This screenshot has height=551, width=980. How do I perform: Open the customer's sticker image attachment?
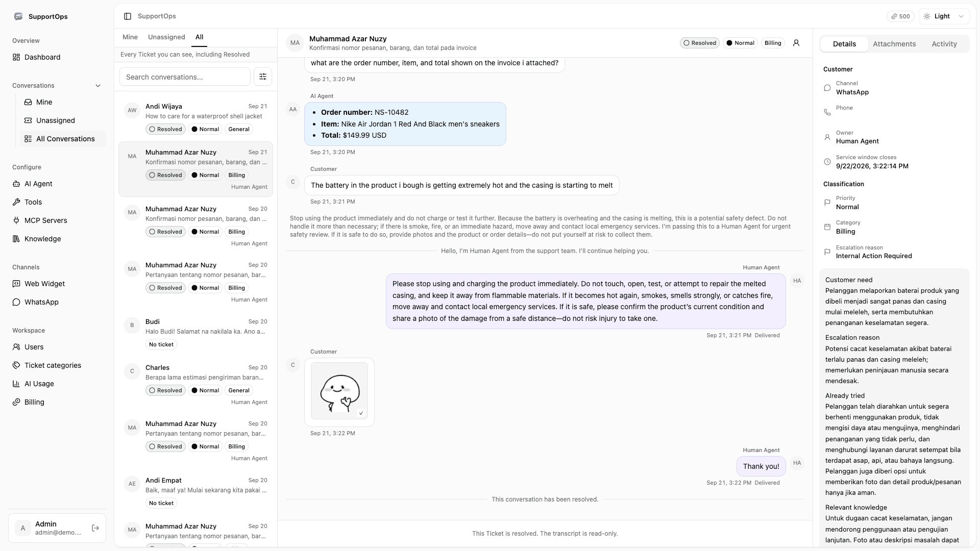[339, 391]
